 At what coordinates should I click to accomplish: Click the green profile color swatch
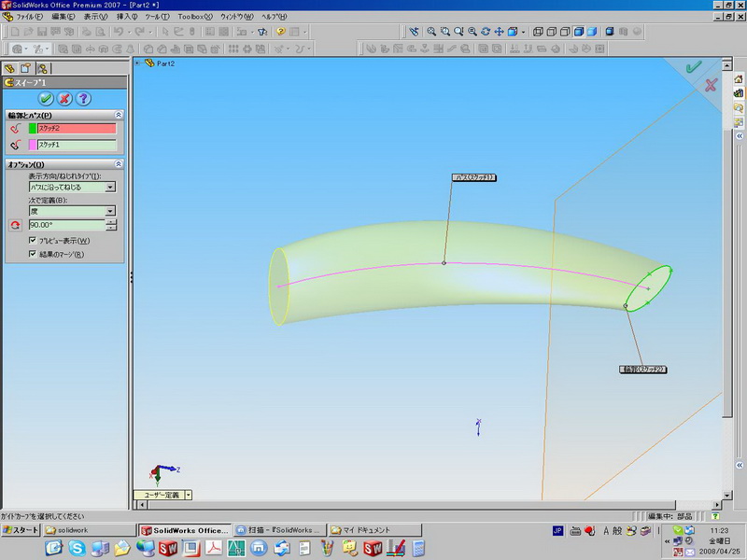point(33,128)
